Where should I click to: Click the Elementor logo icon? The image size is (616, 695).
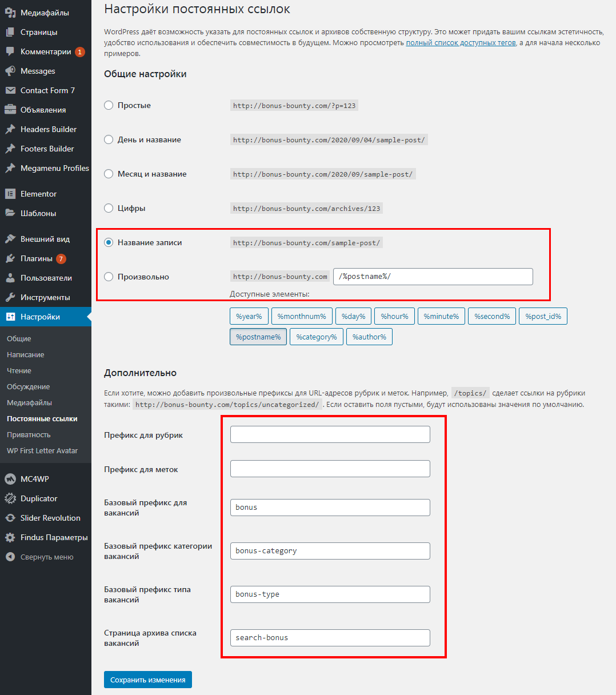point(10,194)
